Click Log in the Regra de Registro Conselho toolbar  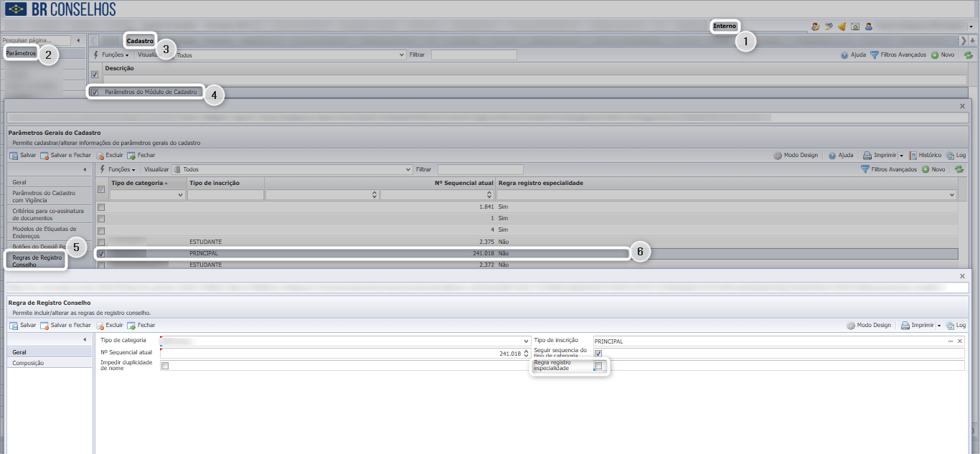click(x=956, y=325)
